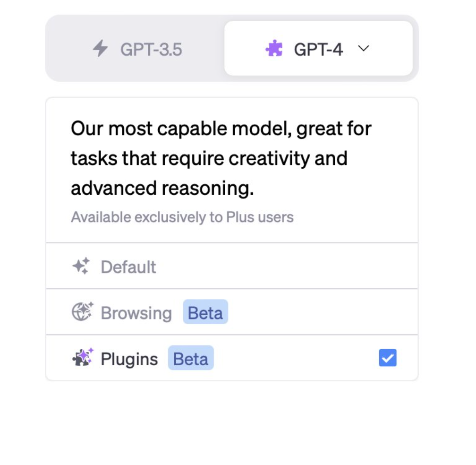Click the sparkle icon beside Default
Screen dimensions: 476x465
pos(81,267)
